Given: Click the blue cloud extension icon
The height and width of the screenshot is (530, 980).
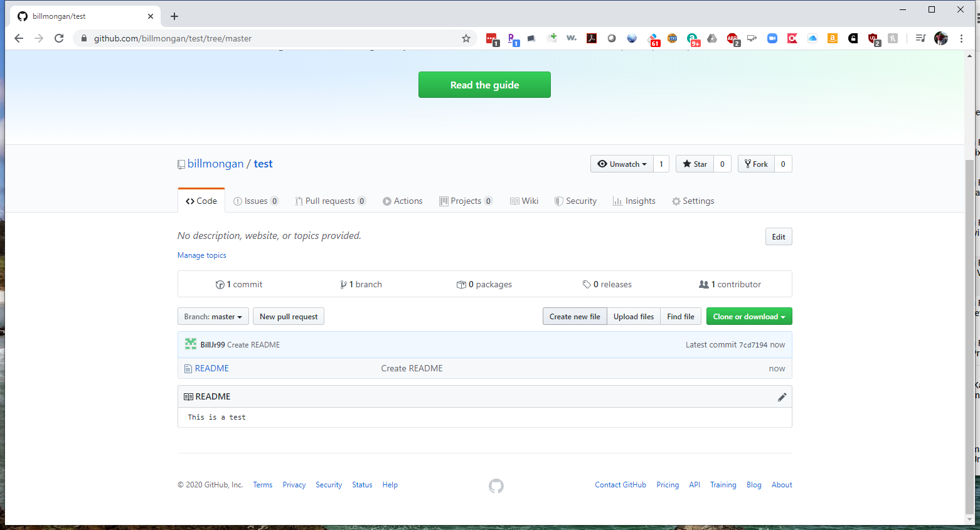Looking at the screenshot, I should click(x=812, y=38).
